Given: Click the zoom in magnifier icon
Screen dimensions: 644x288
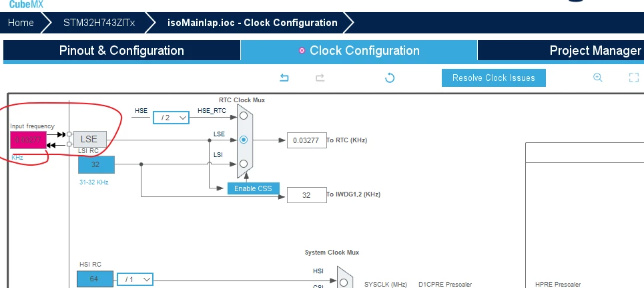Looking at the screenshot, I should [x=597, y=78].
